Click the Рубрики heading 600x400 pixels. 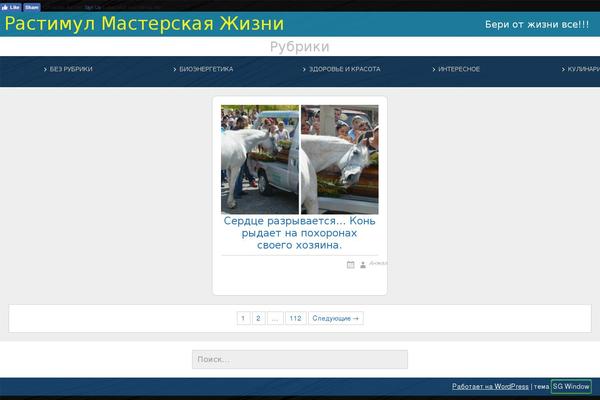click(x=300, y=47)
